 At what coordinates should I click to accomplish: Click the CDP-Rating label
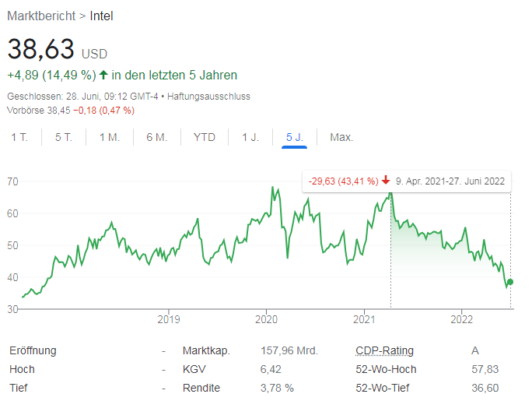[384, 350]
